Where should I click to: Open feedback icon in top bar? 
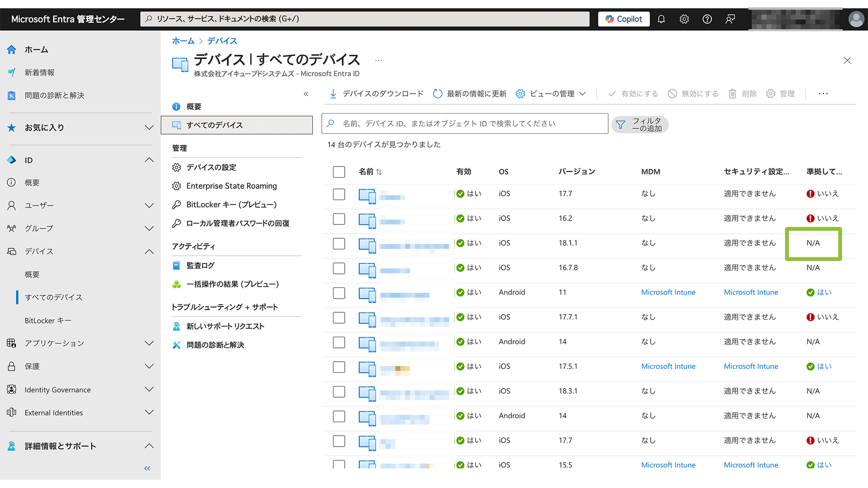tap(730, 19)
